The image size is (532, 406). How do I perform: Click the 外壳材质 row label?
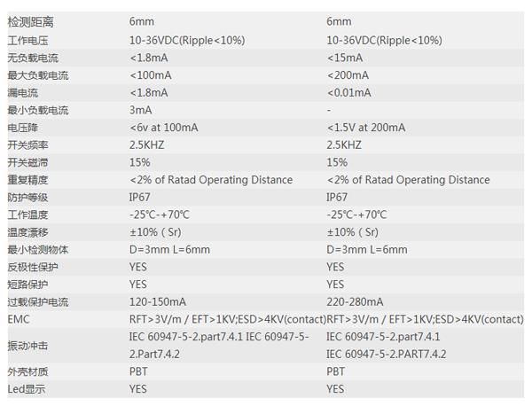tap(27, 371)
